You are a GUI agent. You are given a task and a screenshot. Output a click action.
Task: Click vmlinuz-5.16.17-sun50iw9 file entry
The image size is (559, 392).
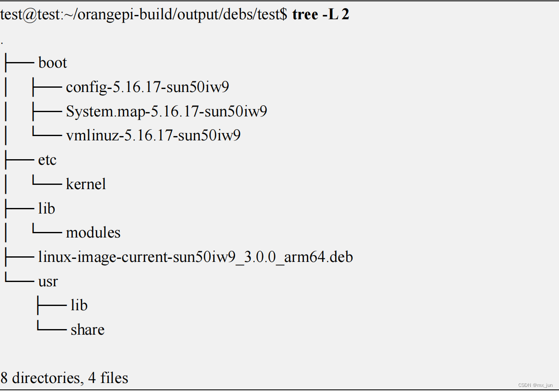153,136
